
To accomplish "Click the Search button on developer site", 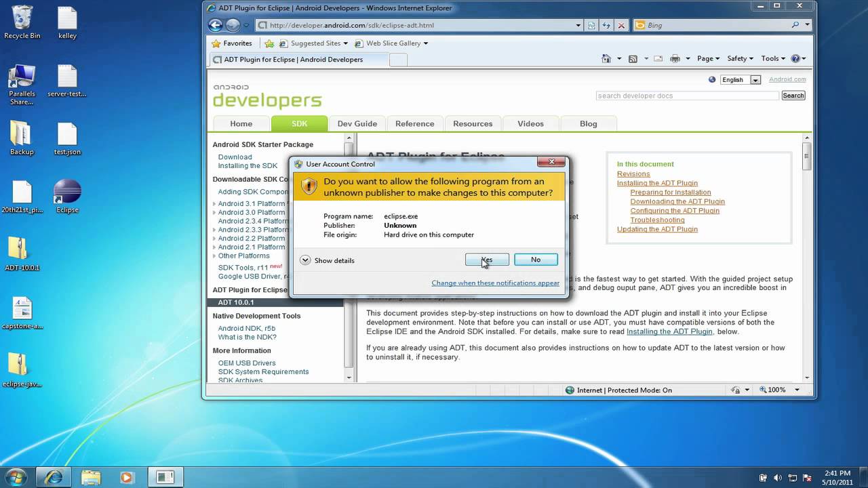I will point(793,96).
